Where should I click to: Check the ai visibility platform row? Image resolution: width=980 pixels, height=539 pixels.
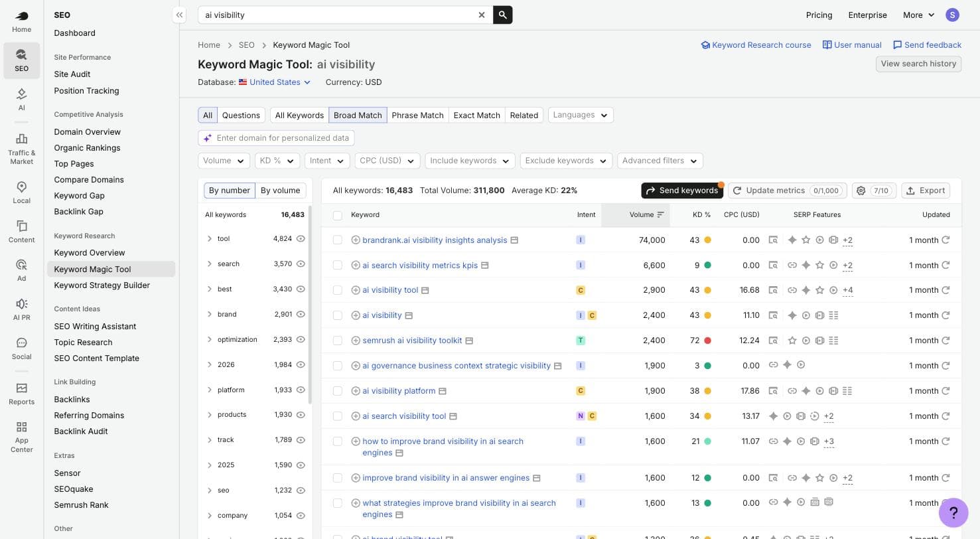pyautogui.click(x=338, y=391)
